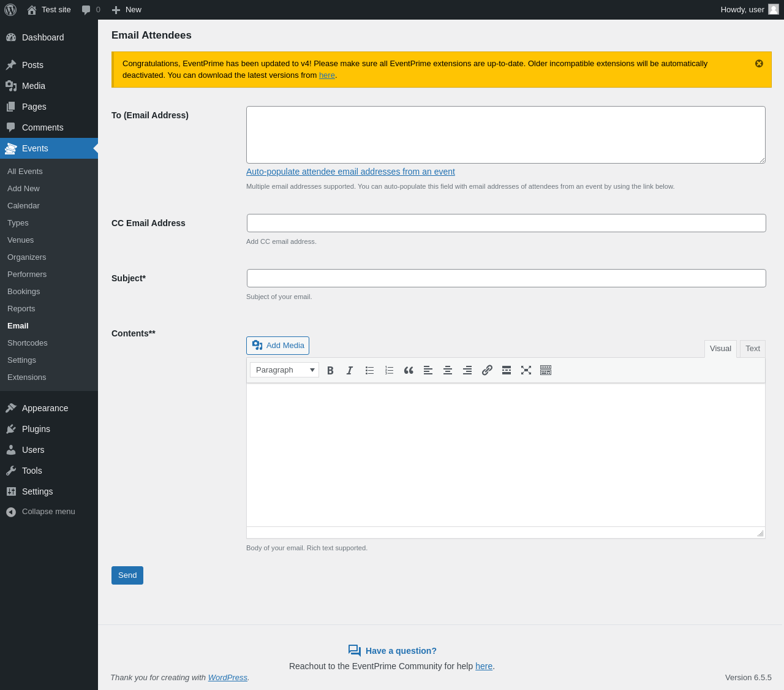Apply blockquote formatting
Screen dimensions: 784x690
[x=409, y=370]
